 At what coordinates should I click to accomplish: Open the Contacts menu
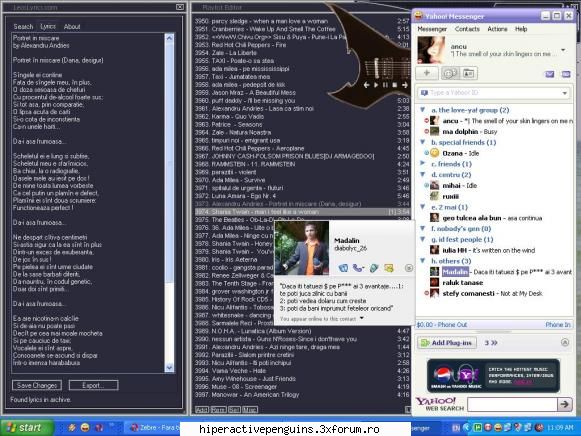467,29
